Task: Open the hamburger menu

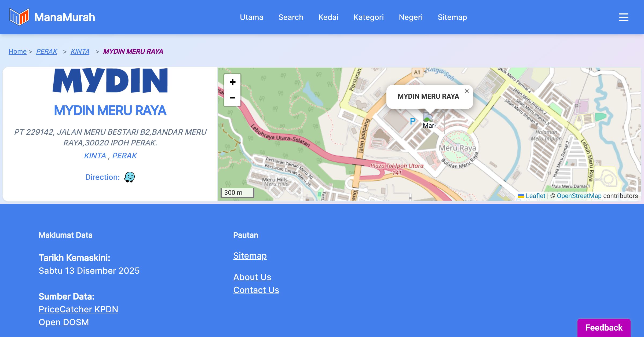Action: click(x=623, y=17)
